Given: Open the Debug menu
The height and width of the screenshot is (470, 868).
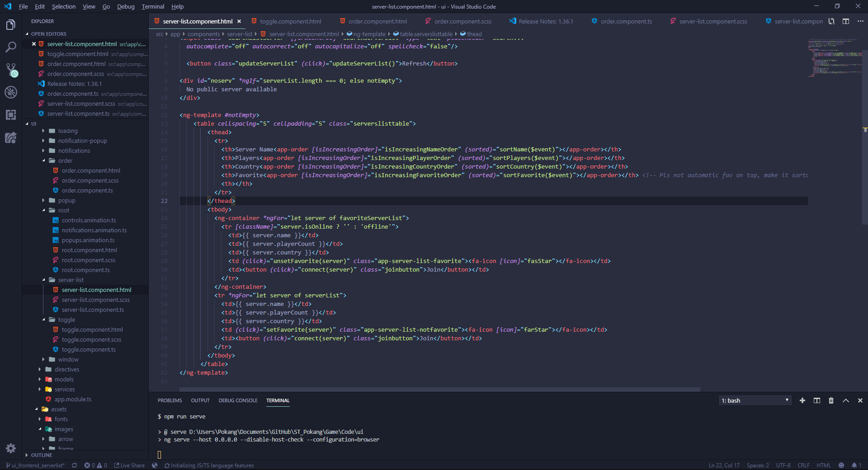Looking at the screenshot, I should pos(126,6).
